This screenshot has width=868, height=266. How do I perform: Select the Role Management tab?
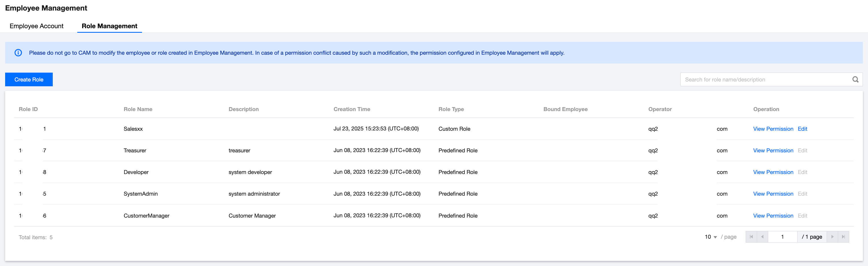[109, 26]
